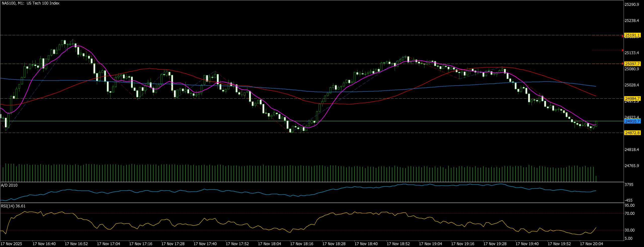The width and height of the screenshot is (644, 247).
Task: Click the 24984.7 yellow price label
Action: pos(632,99)
